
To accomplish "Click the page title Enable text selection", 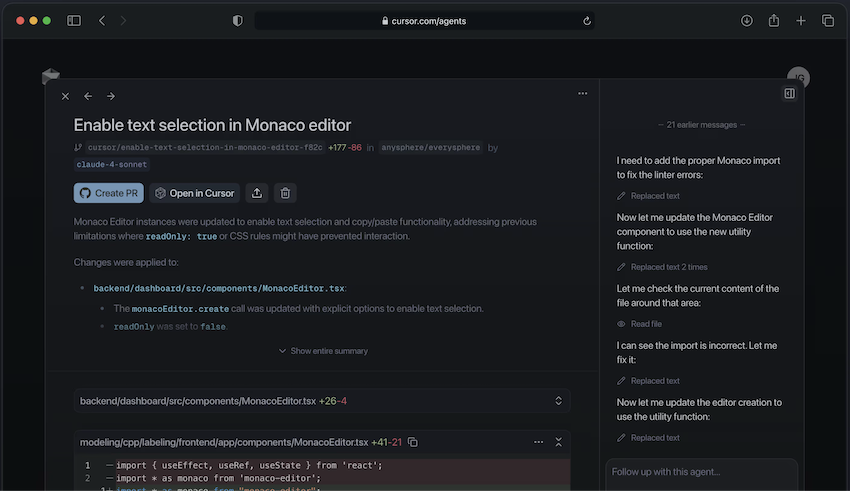I will 212,125.
